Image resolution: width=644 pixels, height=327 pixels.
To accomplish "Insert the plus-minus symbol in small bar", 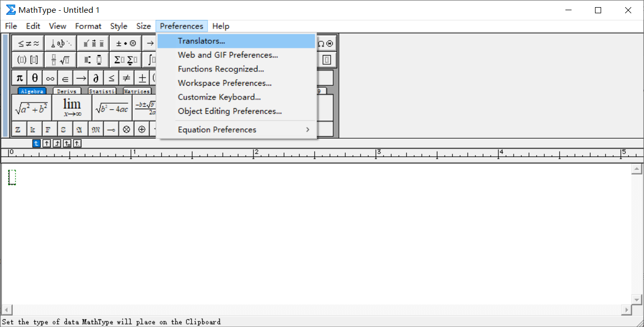I will point(142,78).
